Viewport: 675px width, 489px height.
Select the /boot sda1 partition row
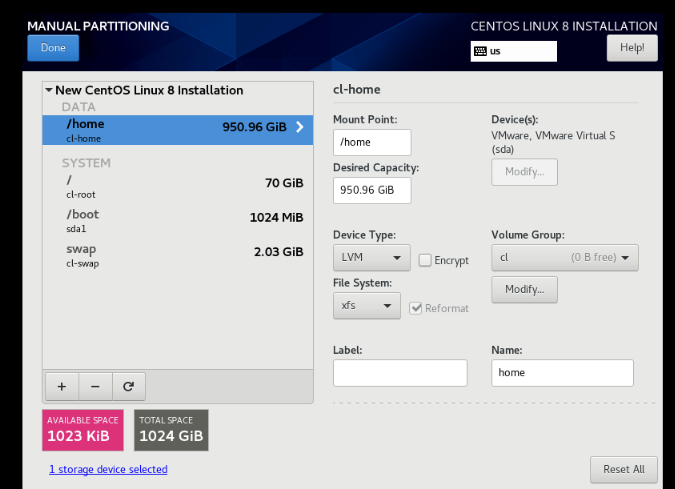pyautogui.click(x=177, y=221)
